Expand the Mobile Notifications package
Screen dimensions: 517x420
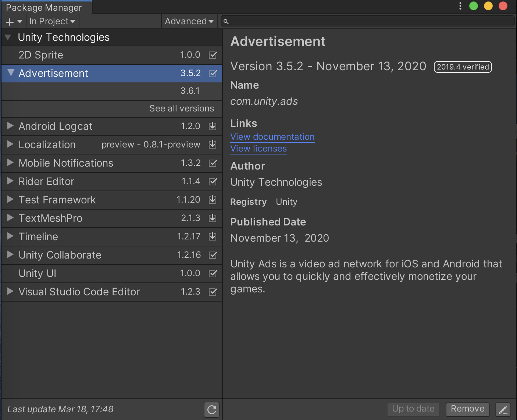10,163
